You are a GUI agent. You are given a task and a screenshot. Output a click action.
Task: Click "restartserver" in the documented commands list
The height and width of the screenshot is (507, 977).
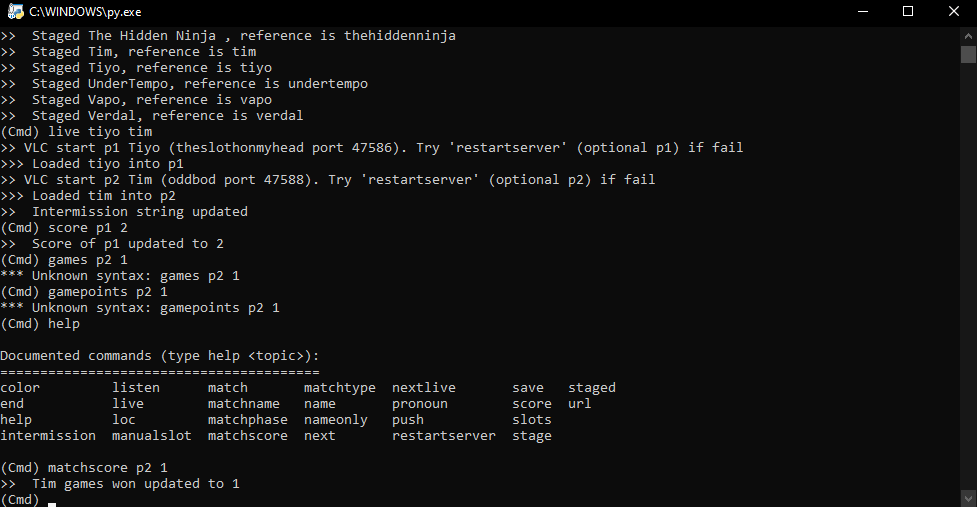tap(443, 436)
